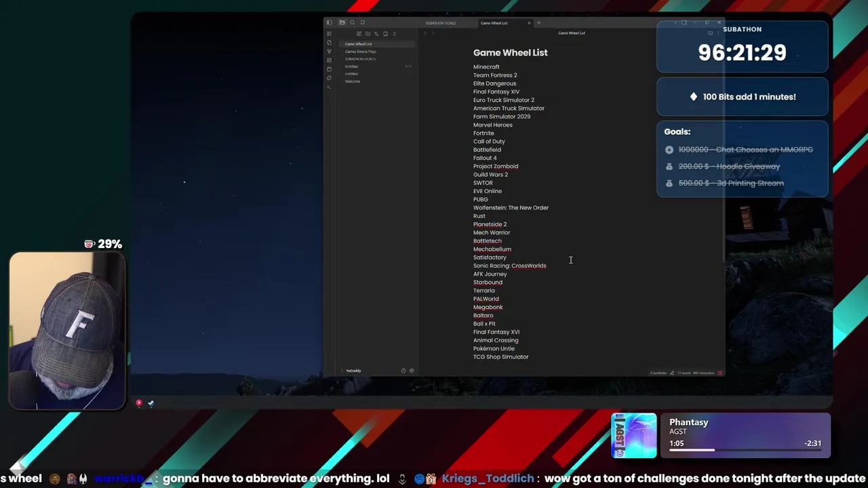This screenshot has width=868, height=488.
Task: Click the editing mode pencil status icon
Action: pos(672,373)
